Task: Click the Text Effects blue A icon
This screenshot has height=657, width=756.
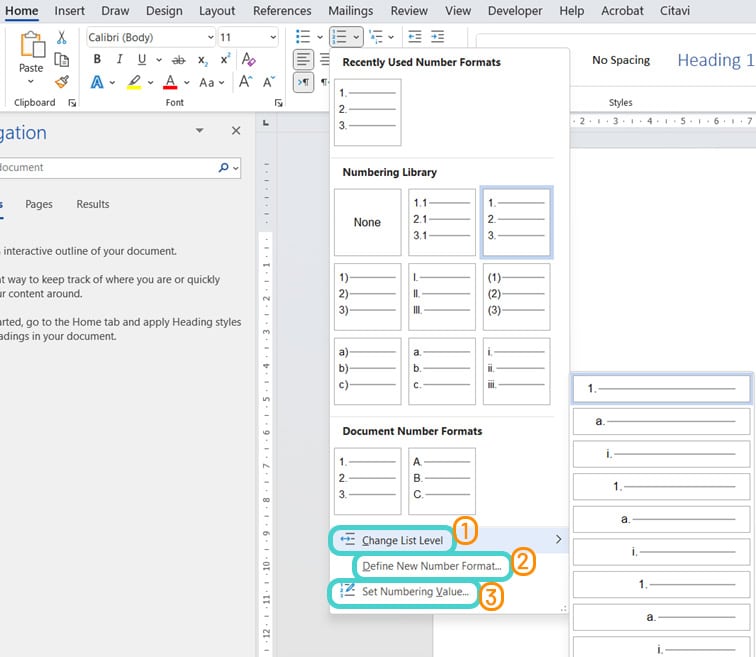Action: tap(97, 82)
